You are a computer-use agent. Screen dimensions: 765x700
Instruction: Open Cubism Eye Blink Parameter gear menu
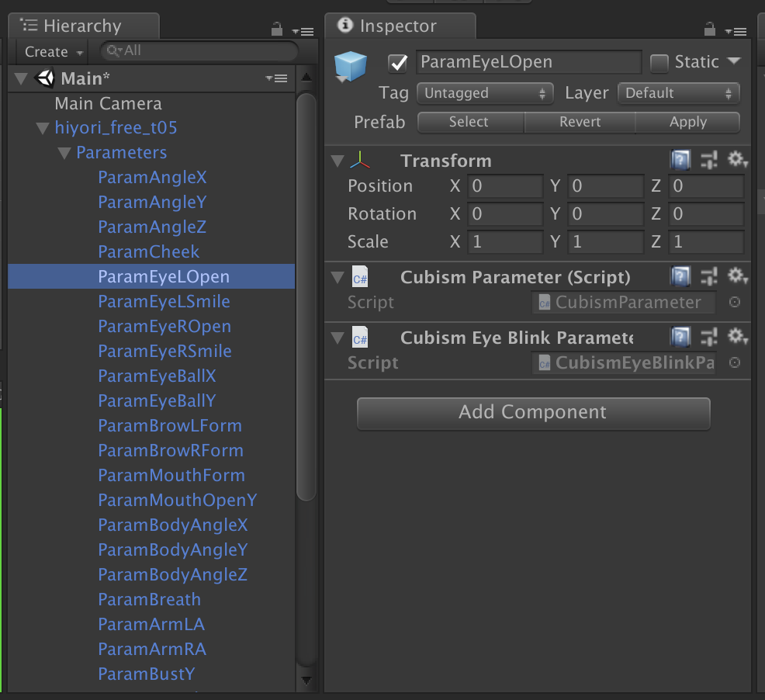point(736,337)
